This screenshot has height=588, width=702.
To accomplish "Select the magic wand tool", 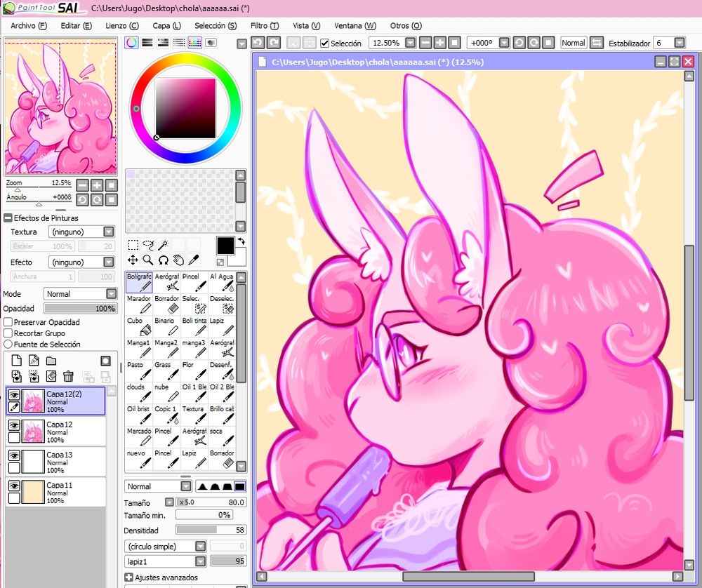I will click(x=164, y=245).
